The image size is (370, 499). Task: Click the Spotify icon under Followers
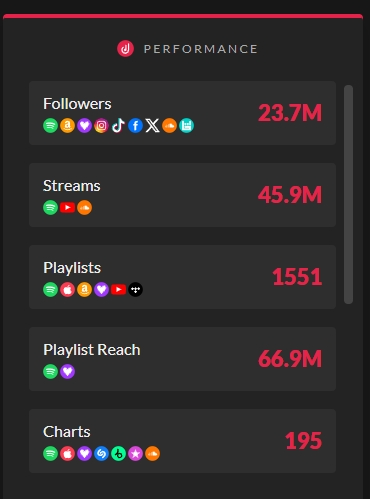pyautogui.click(x=50, y=126)
